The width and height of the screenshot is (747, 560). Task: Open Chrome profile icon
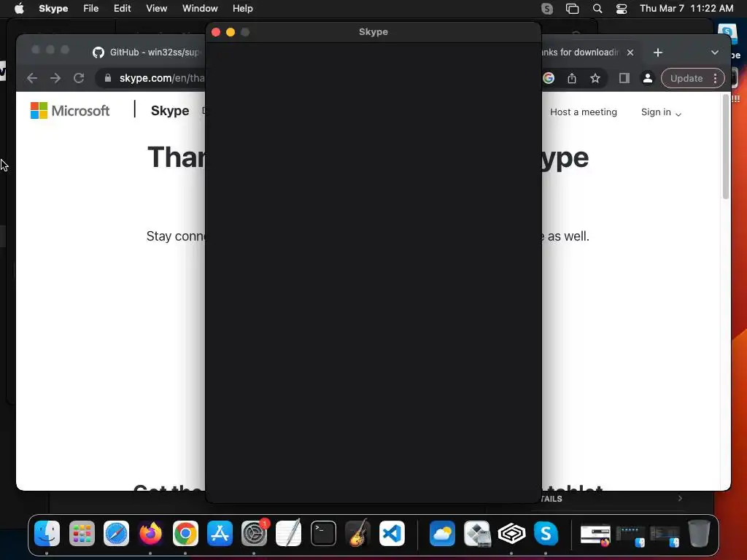(x=648, y=78)
